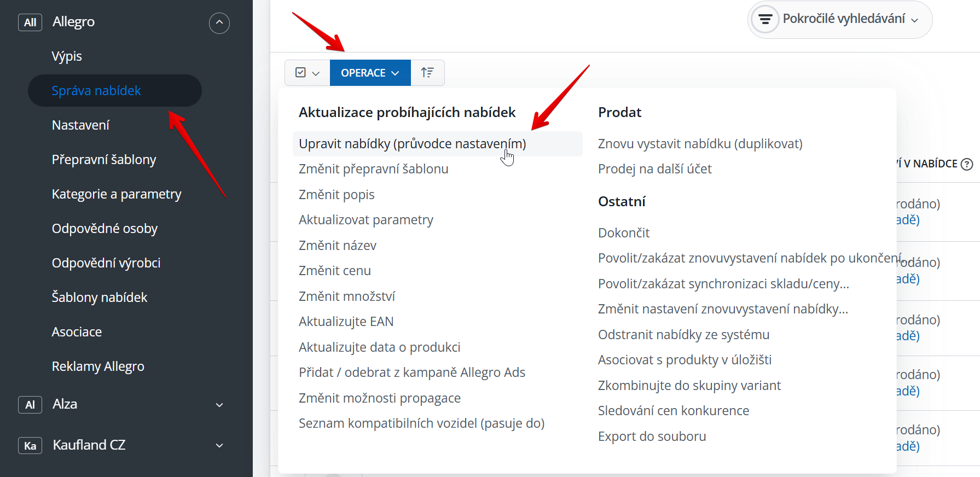Screen dimensions: 980x477
Task: Open the OPERACE dropdown button
Action: (370, 73)
